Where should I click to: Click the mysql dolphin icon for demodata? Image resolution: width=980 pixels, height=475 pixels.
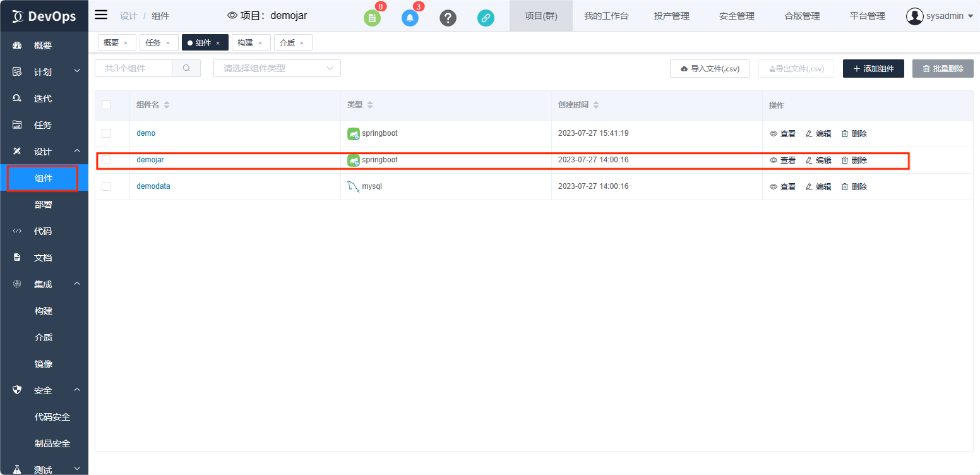(x=354, y=187)
